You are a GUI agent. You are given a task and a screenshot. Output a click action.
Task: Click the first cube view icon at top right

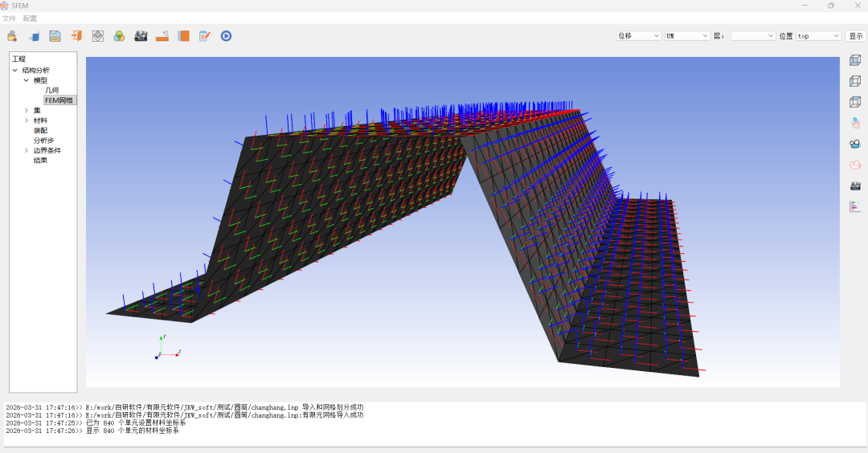click(x=855, y=59)
